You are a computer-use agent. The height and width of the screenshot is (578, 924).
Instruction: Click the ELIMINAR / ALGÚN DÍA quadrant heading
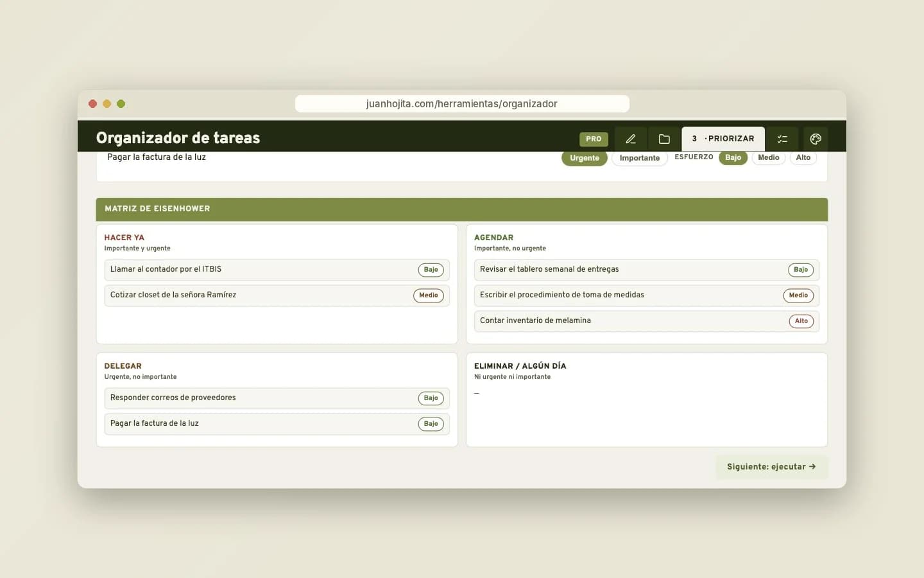tap(520, 366)
